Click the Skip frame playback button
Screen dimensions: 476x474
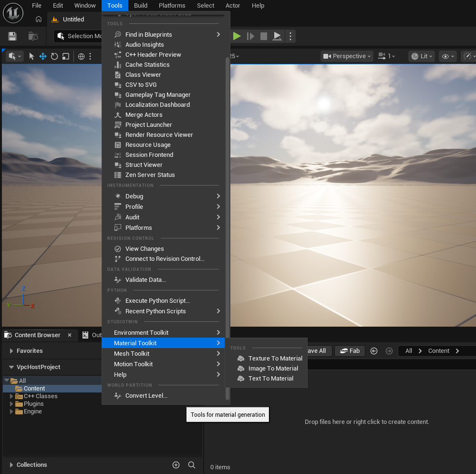[x=250, y=36]
